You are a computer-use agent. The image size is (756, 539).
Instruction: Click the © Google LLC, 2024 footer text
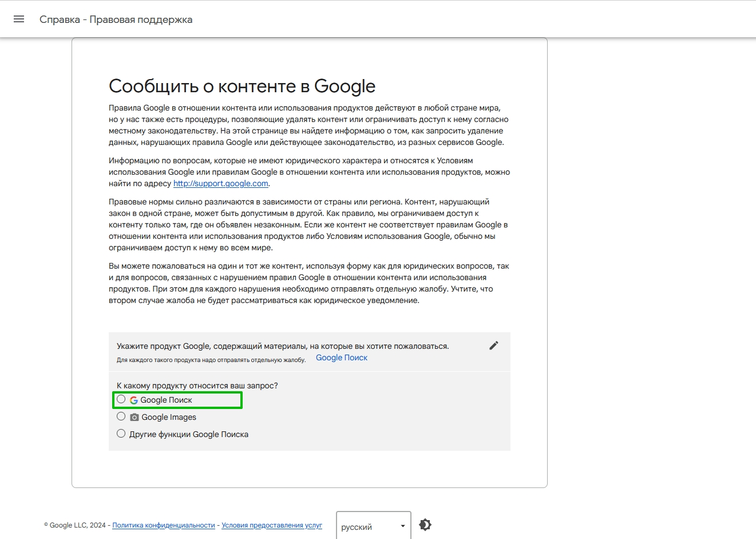point(74,525)
